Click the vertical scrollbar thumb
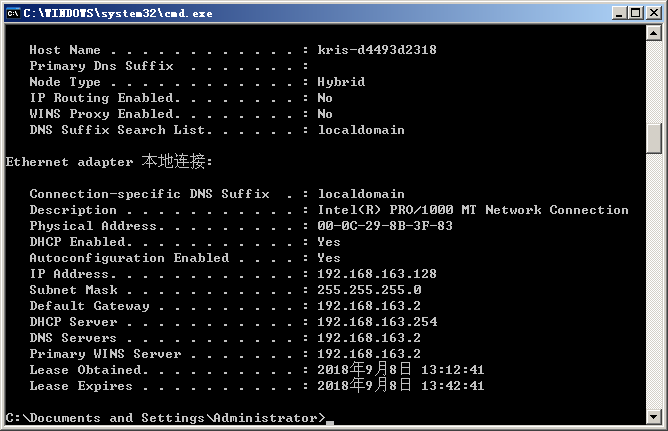Screen dimensions: 668x431 (x=654, y=138)
